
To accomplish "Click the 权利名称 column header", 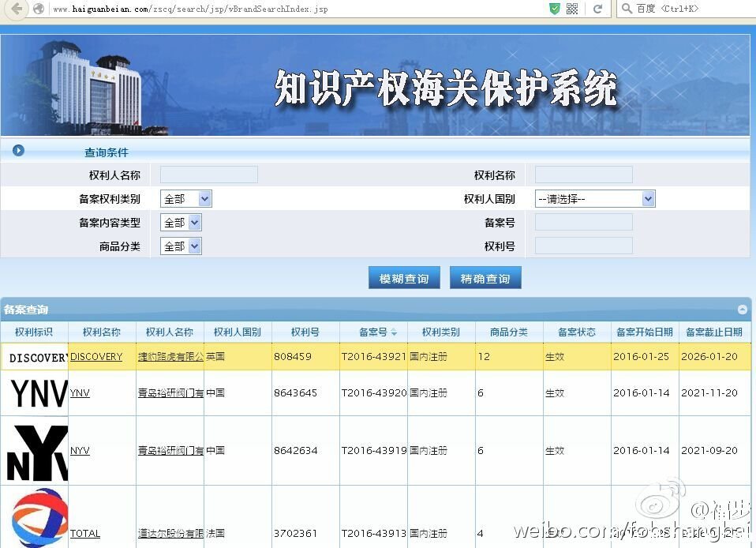I will coord(102,332).
